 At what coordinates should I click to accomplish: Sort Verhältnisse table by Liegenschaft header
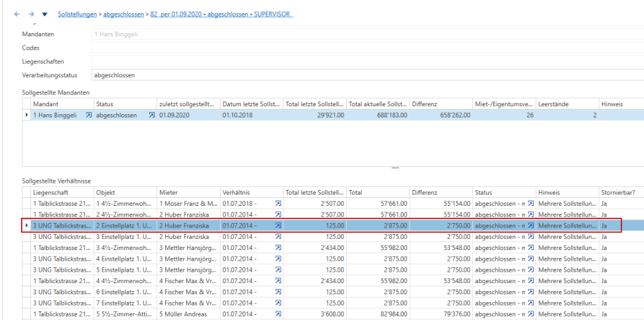[x=63, y=192]
